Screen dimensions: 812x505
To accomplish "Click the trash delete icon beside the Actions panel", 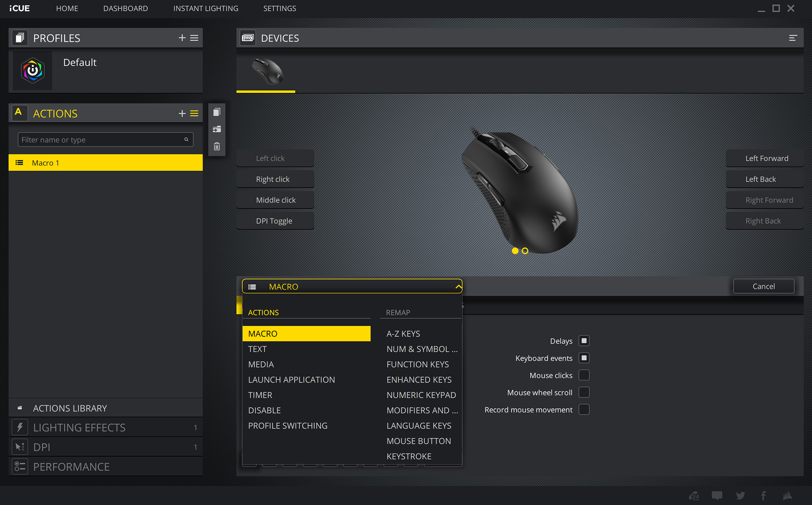I will pyautogui.click(x=217, y=146).
